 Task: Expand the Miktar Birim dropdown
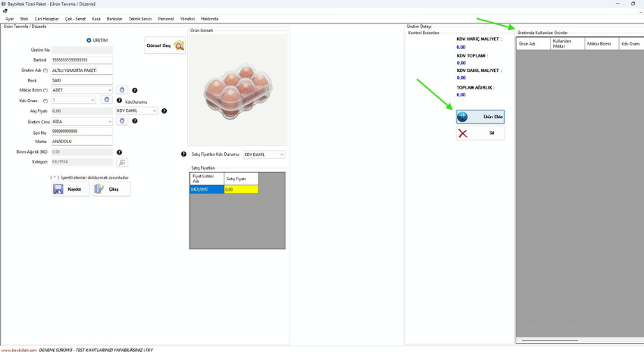tap(110, 90)
